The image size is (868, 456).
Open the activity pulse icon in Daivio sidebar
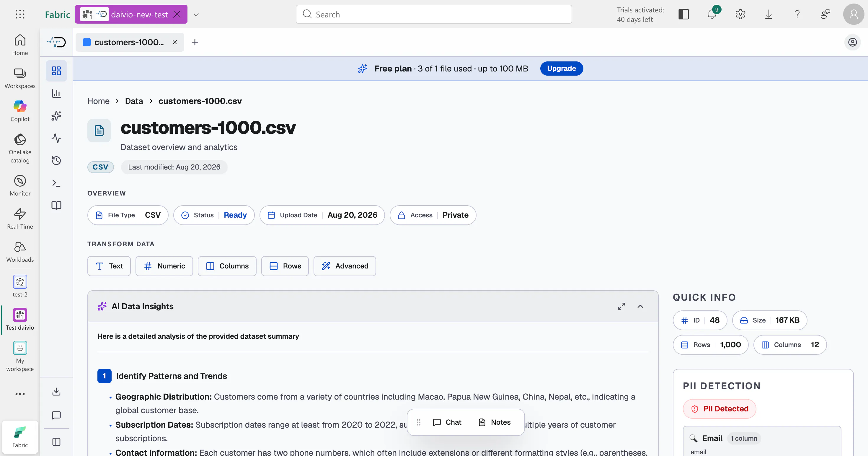[56, 138]
